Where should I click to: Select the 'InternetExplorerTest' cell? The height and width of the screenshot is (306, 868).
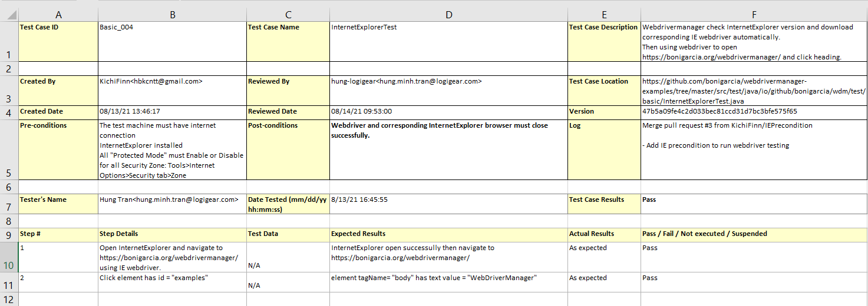point(448,42)
